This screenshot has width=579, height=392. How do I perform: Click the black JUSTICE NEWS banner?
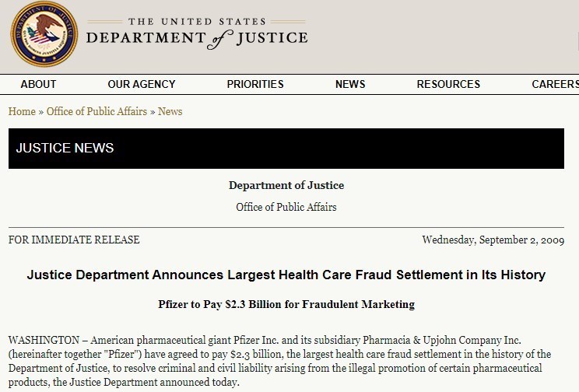coord(286,148)
